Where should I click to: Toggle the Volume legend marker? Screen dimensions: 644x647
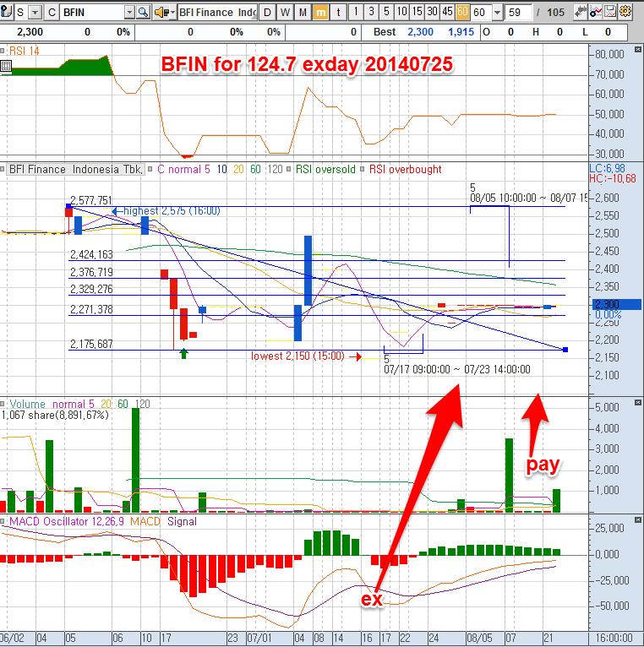3,404
